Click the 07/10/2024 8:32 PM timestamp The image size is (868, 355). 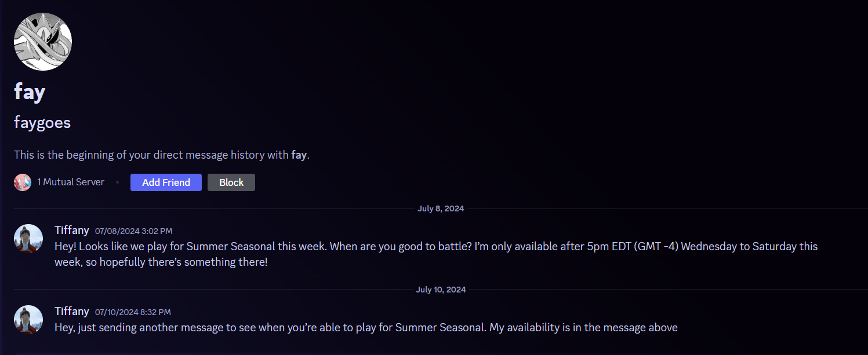coord(133,312)
